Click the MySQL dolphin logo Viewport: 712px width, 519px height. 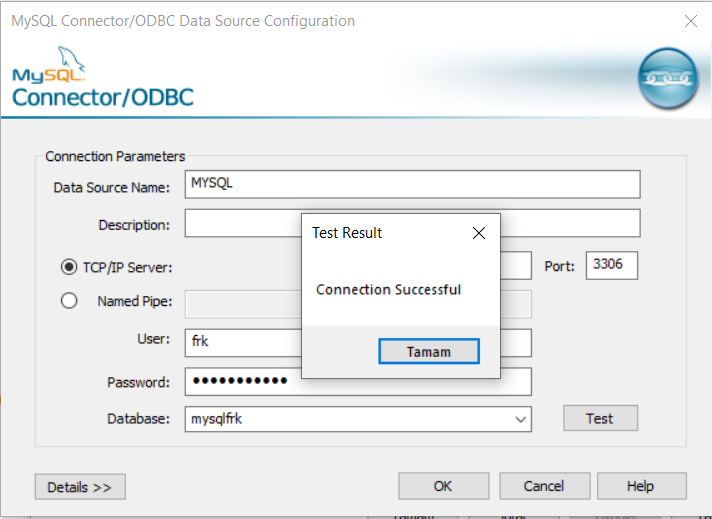pyautogui.click(x=49, y=64)
